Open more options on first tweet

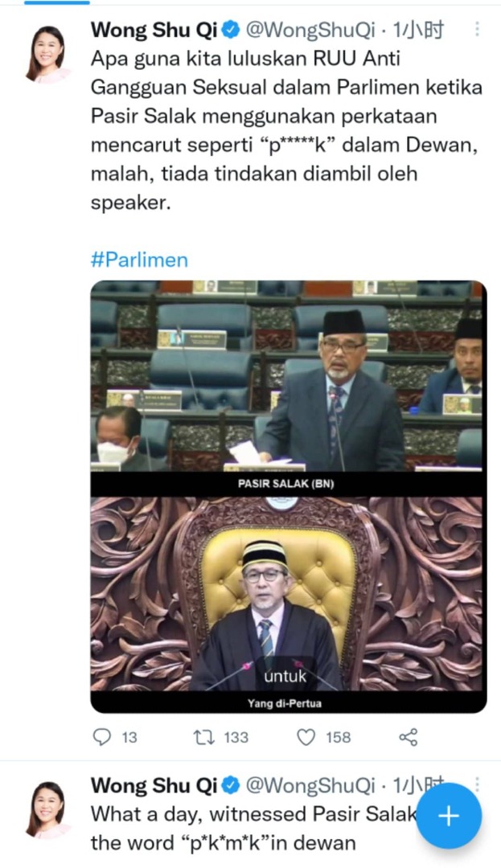click(477, 30)
